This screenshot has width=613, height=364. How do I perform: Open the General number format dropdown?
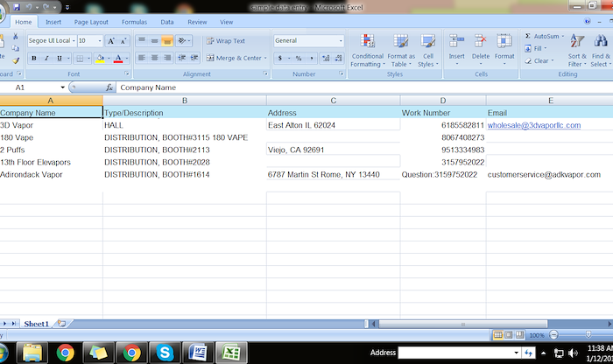(341, 40)
